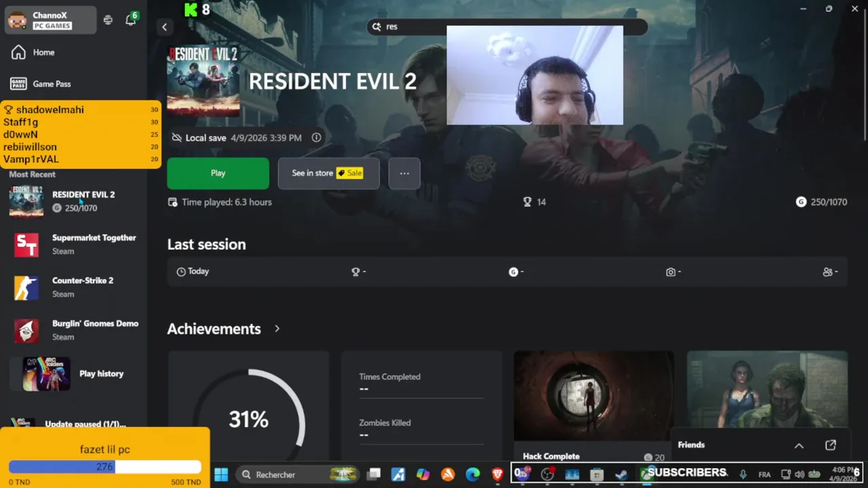Image resolution: width=868 pixels, height=488 pixels.
Task: Click the Last session screenshot camera icon
Action: (x=671, y=272)
